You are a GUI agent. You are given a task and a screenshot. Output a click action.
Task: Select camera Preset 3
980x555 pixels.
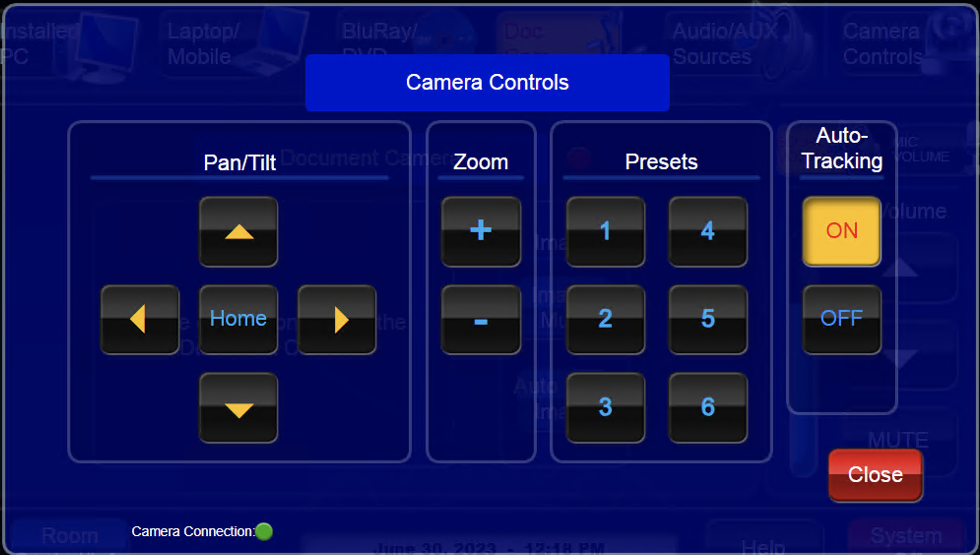tap(604, 407)
